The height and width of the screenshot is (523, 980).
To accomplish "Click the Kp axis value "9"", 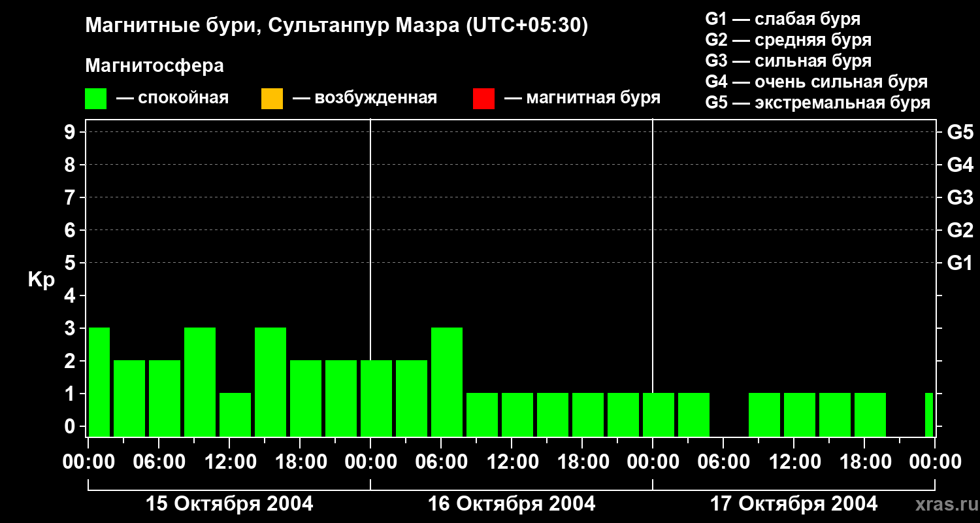I will click(x=71, y=132).
